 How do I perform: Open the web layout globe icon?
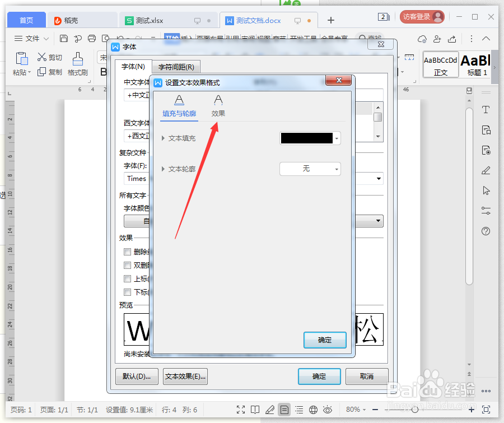tap(312, 410)
